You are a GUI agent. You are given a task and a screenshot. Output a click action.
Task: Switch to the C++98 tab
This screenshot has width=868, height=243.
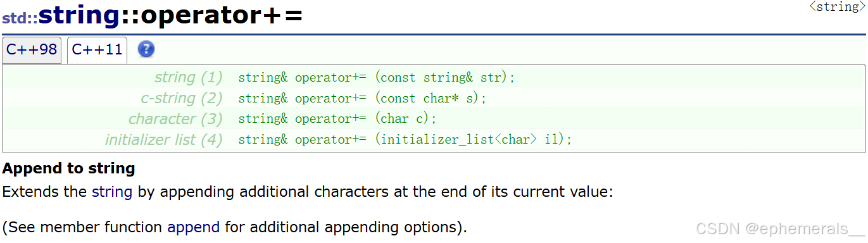(x=32, y=50)
